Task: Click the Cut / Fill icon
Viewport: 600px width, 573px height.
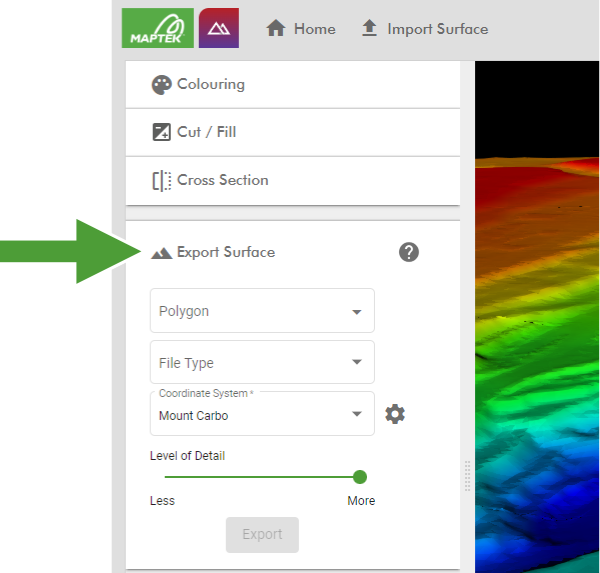Action: (x=161, y=132)
